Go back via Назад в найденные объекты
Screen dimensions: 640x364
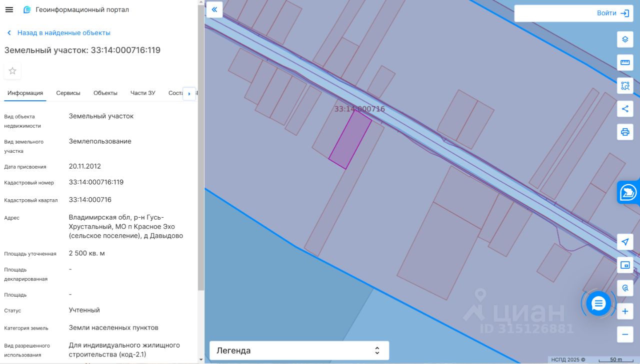pos(58,32)
